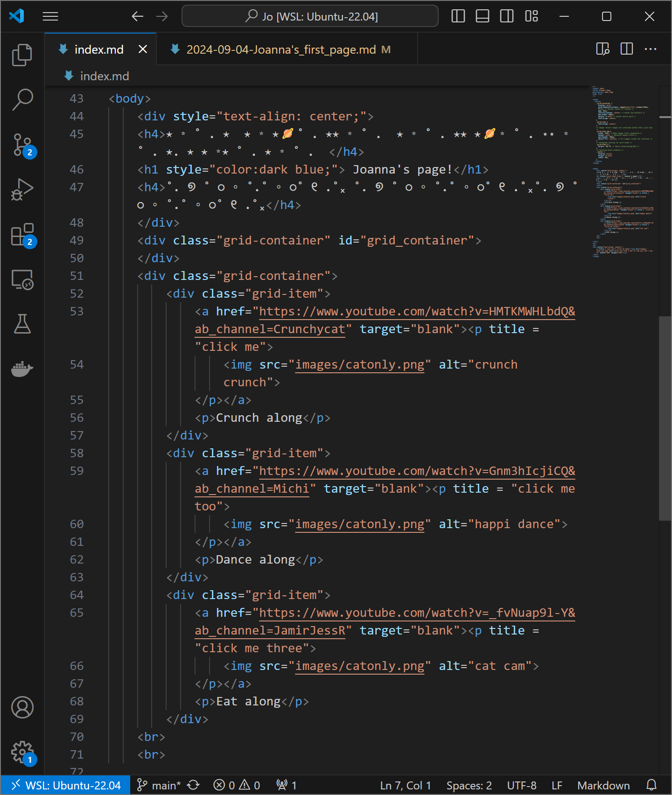Screen dimensions: 672x795
Task: Switch to the index.md tab
Action: click(x=99, y=49)
